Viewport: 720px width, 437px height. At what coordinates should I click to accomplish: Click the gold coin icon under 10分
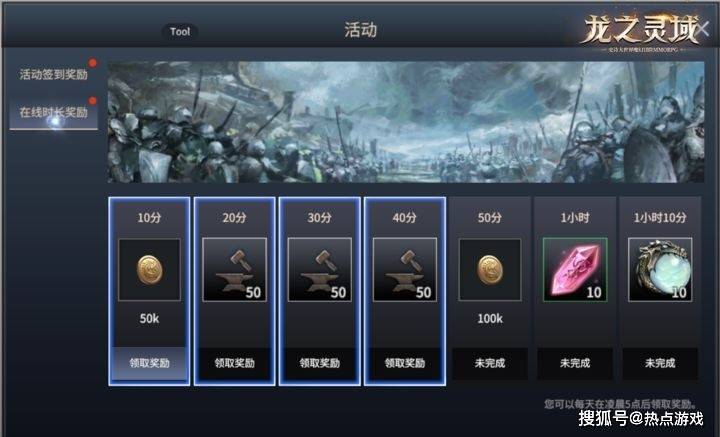click(149, 269)
